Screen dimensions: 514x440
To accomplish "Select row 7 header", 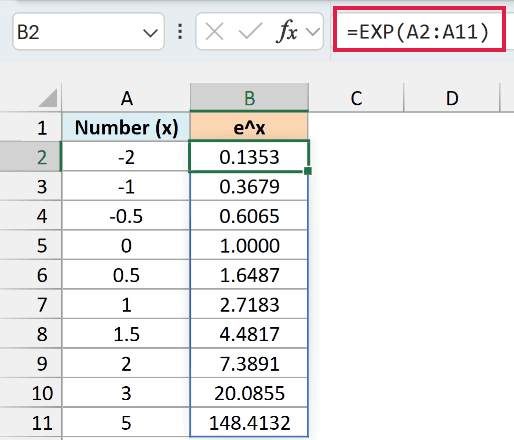I will 31,304.
